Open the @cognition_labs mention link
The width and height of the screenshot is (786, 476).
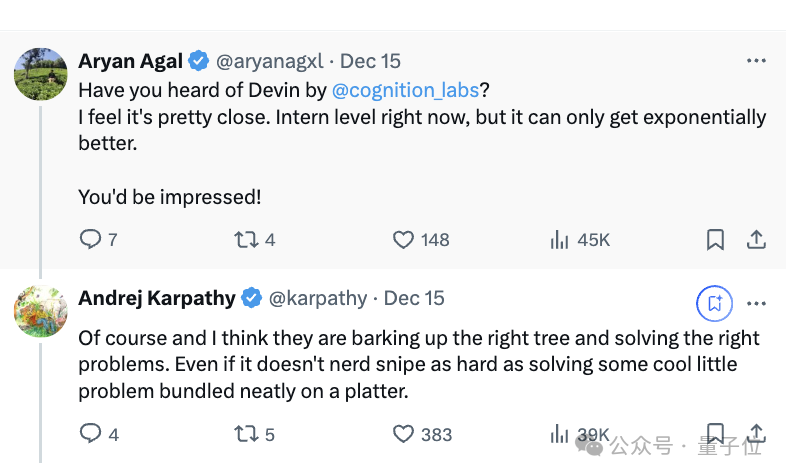tap(405, 90)
